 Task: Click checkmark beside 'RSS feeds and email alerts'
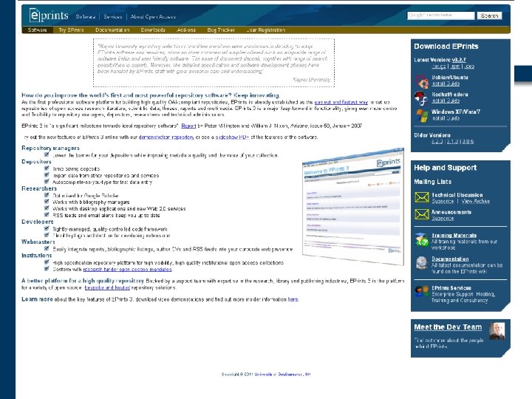pos(47,215)
